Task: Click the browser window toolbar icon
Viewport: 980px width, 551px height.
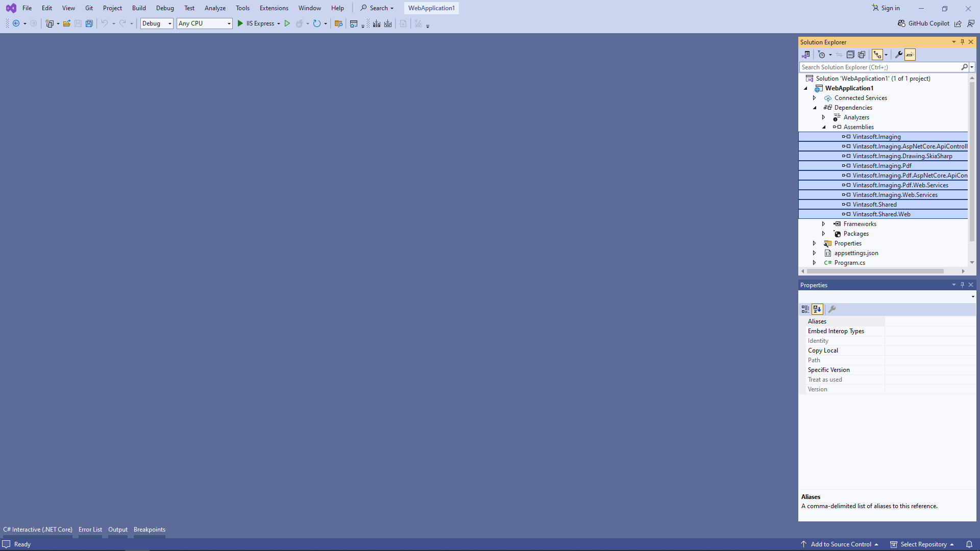Action: [x=354, y=23]
